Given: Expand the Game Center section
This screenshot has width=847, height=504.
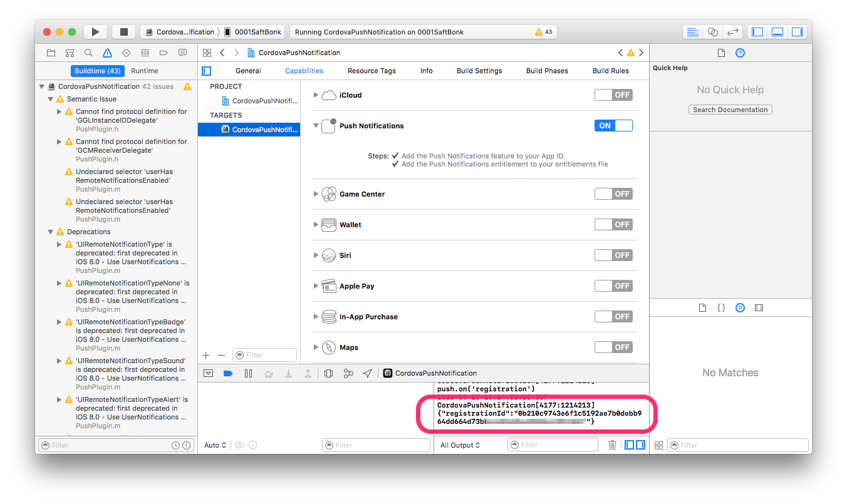Looking at the screenshot, I should coord(316,194).
